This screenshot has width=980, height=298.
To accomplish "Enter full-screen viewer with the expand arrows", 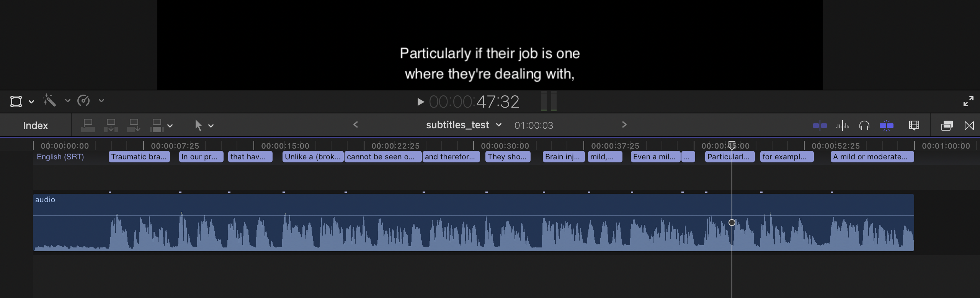I will point(968,102).
